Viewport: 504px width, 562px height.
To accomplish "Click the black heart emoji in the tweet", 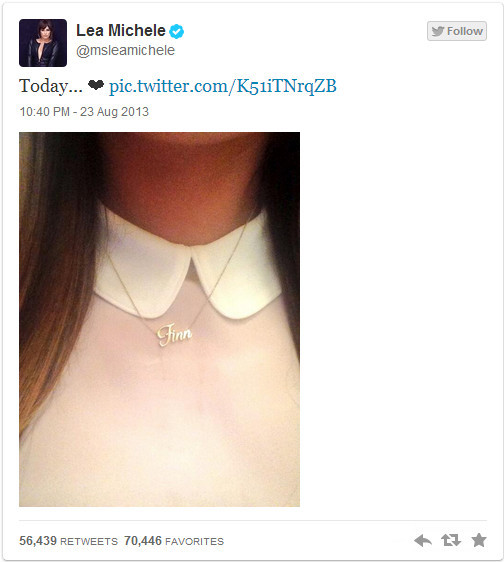I will coord(96,85).
